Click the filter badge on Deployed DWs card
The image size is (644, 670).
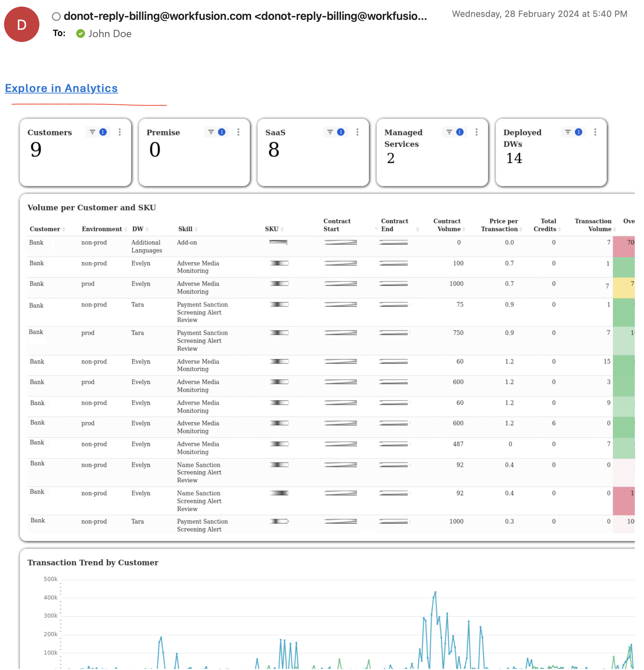[x=578, y=132]
